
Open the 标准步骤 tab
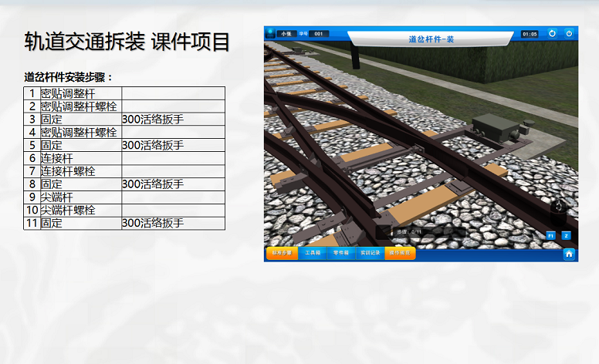click(281, 253)
